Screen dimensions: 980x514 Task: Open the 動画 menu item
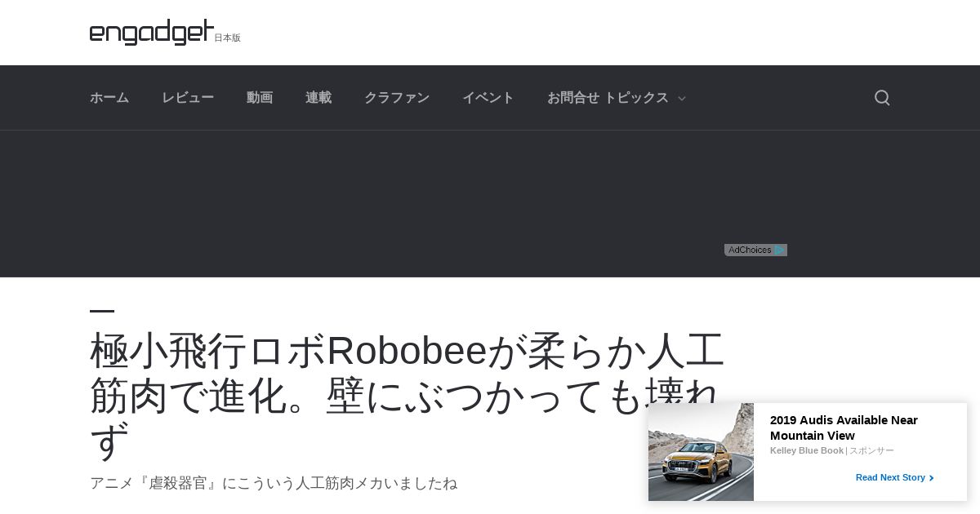[260, 98]
